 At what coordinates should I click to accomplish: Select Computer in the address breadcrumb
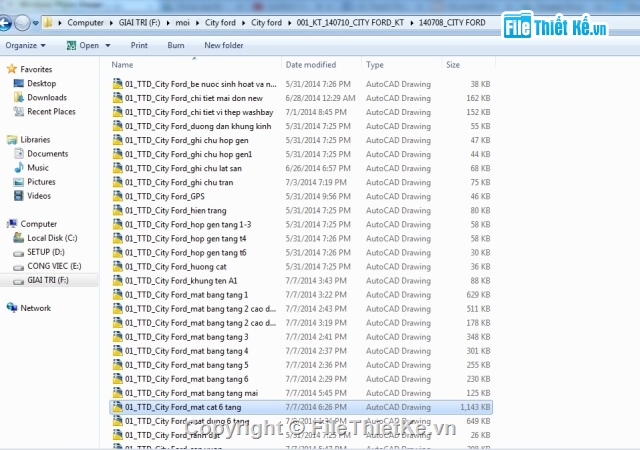tap(85, 22)
